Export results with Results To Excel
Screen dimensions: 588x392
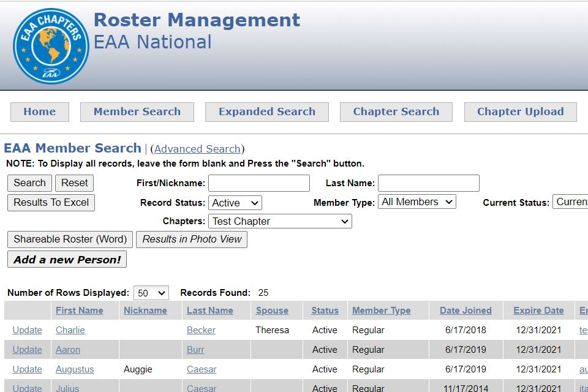(x=51, y=203)
